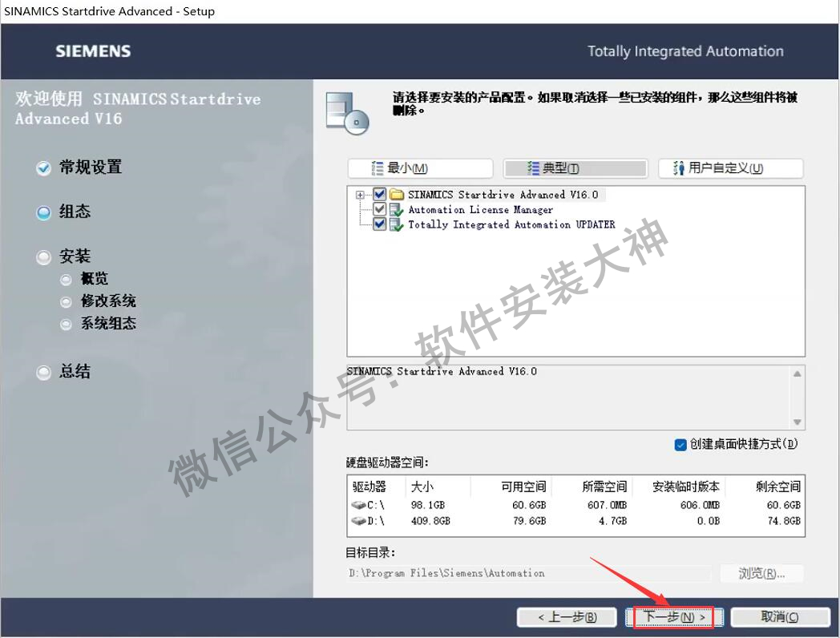Proceed with the 下一步(N) button

[674, 617]
